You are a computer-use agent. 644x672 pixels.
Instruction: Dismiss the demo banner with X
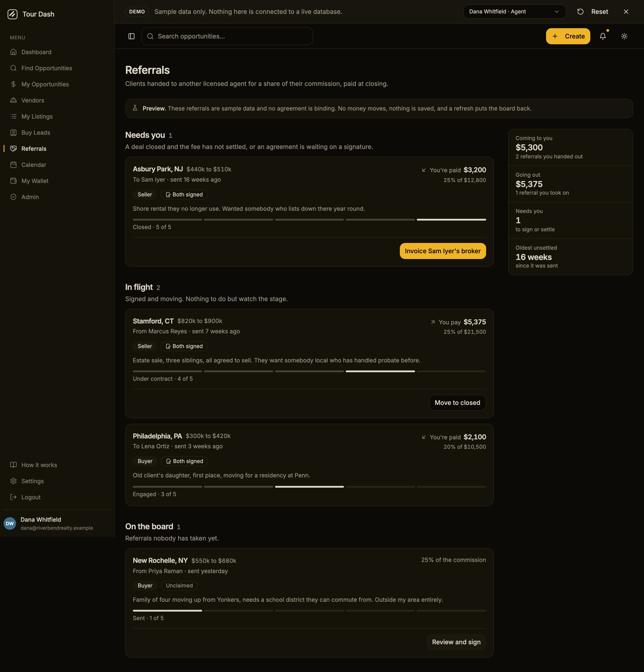[x=626, y=12]
